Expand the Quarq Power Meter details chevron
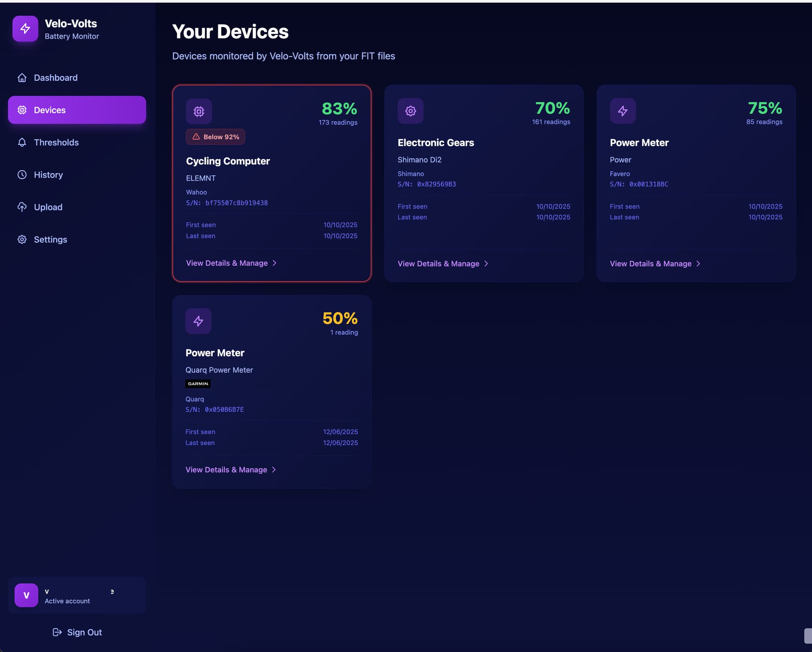Screen dimensions: 812x652 click(274, 470)
